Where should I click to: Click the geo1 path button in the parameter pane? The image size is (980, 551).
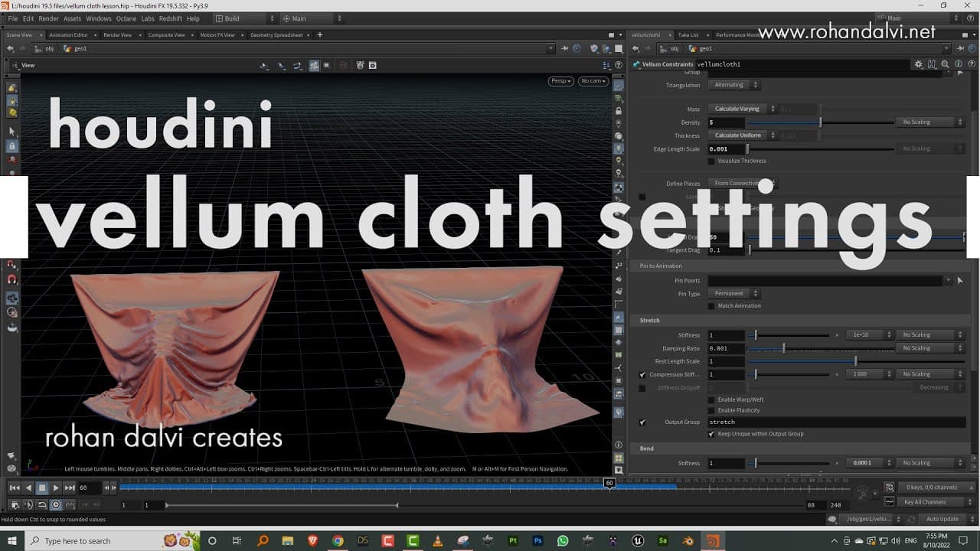700,48
